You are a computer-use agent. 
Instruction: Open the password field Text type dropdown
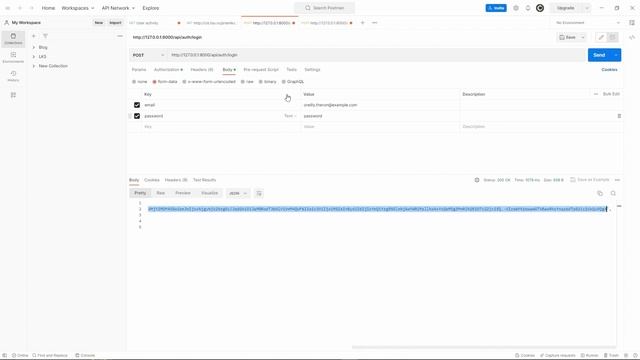pyautogui.click(x=290, y=116)
